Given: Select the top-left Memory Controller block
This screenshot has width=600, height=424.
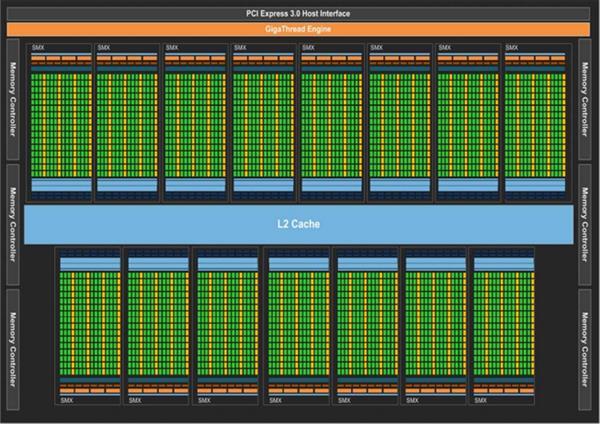Looking at the screenshot, I should click(x=13, y=100).
